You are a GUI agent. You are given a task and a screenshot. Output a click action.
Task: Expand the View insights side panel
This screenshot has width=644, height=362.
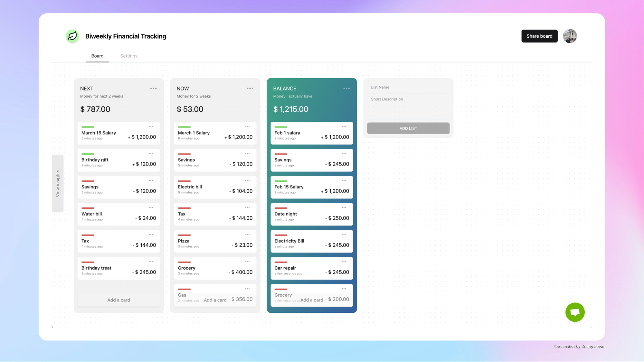(x=58, y=183)
